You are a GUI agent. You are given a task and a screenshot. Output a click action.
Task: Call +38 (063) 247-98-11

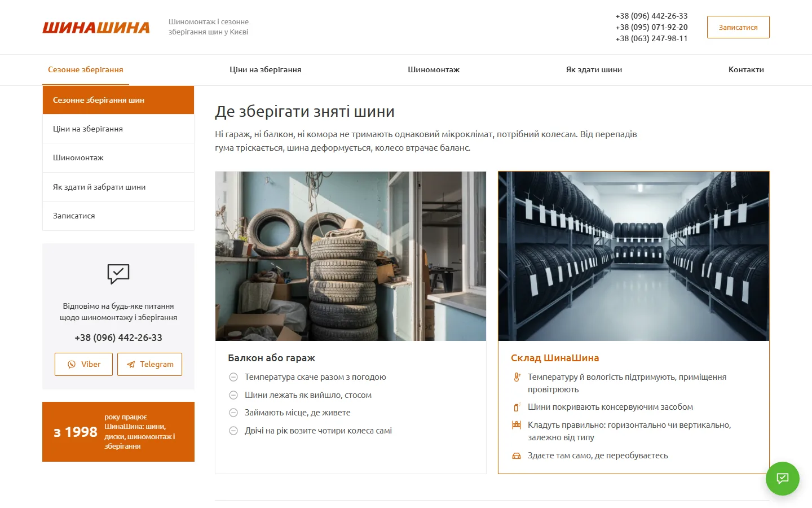coord(651,38)
